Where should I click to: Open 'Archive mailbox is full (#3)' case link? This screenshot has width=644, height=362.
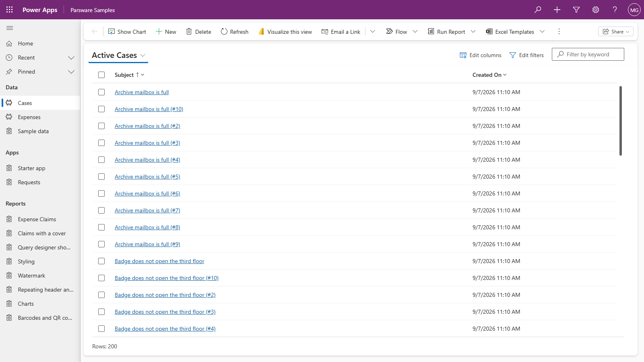click(147, 143)
